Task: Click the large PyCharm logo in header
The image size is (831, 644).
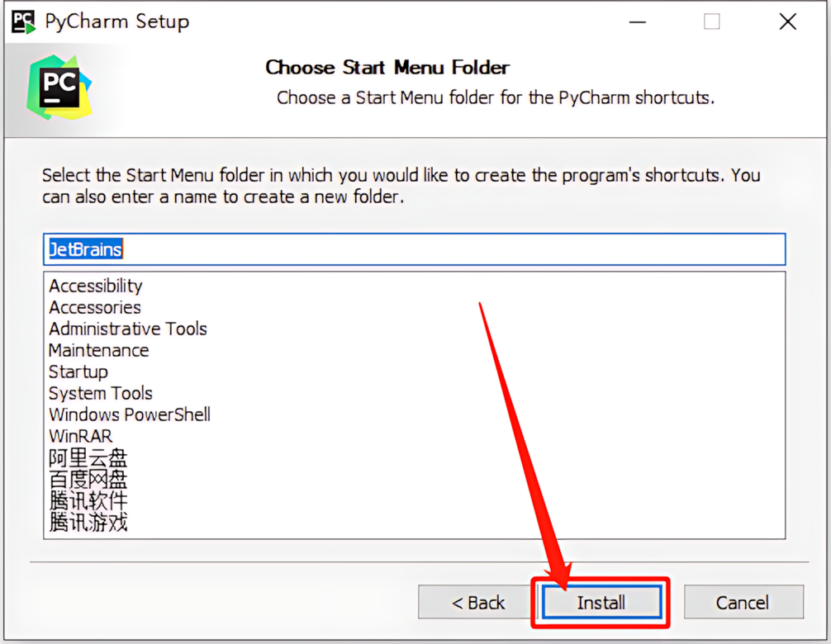Action: coord(59,88)
